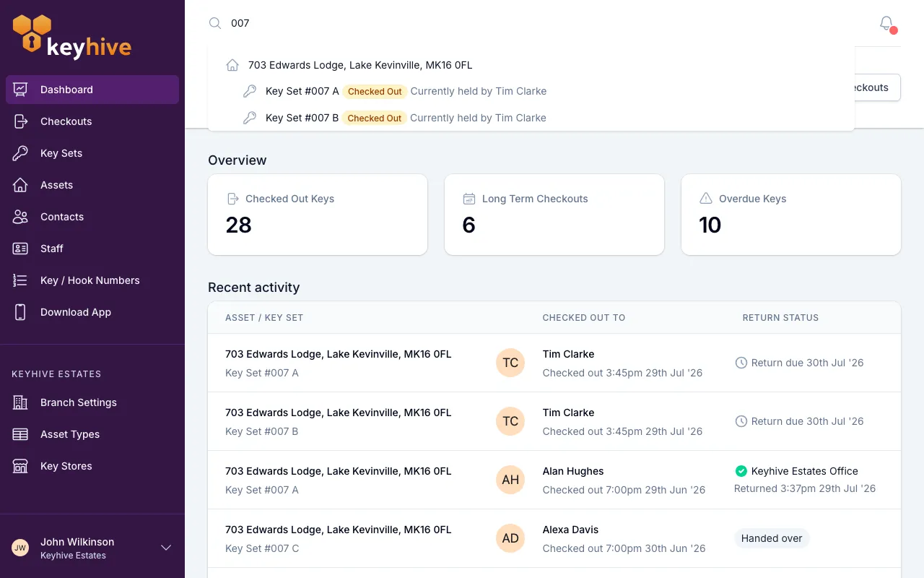Click green returned checkmark by Keyhive Estates Office
This screenshot has width=924, height=578.
coord(741,471)
